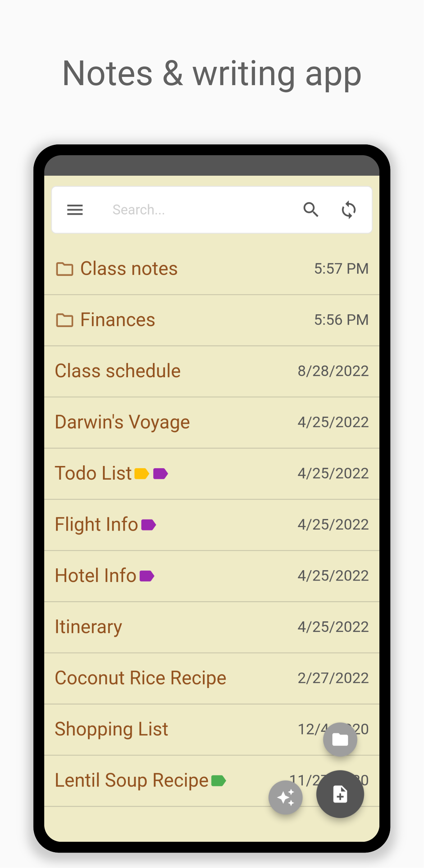This screenshot has width=424, height=868.
Task: Tap the new folder floating button
Action: [x=340, y=739]
